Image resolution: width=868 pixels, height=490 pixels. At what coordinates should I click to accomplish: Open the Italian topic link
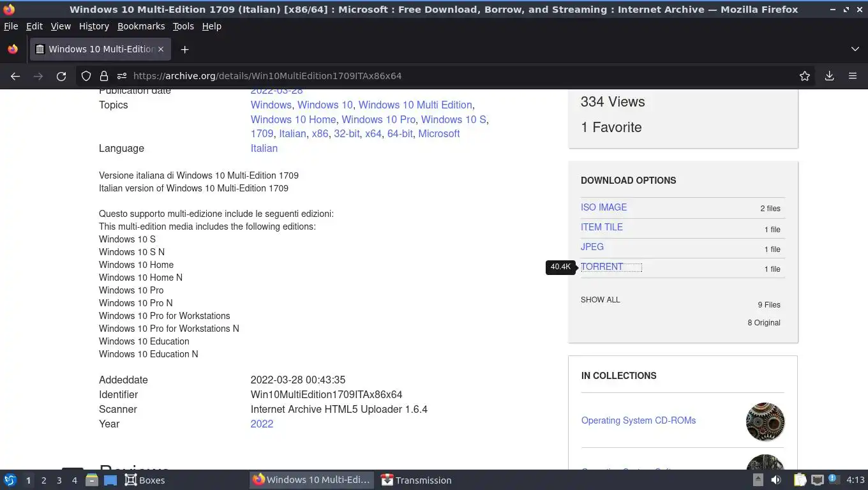[x=292, y=134]
